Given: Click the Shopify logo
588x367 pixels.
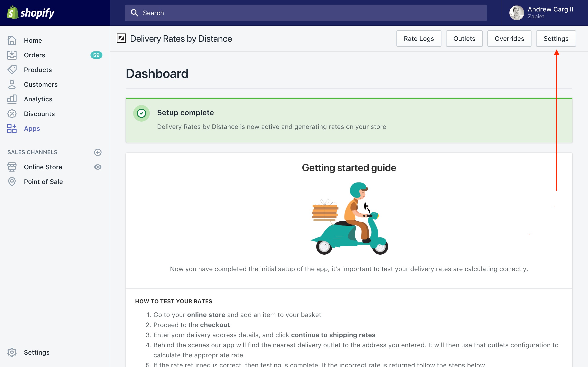Looking at the screenshot, I should [31, 13].
